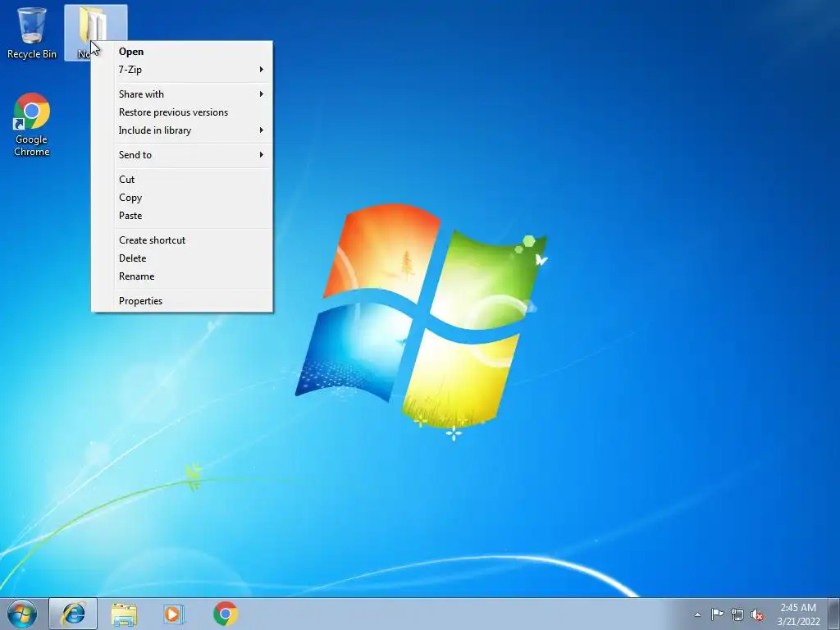Choose Paste from the context menu

coord(182,216)
